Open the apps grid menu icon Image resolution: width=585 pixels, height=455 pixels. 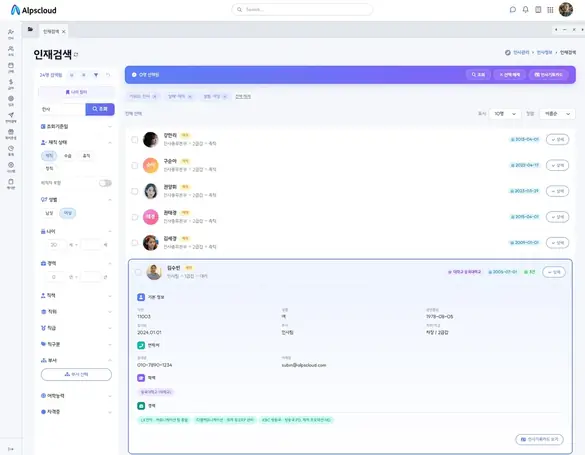(x=550, y=10)
